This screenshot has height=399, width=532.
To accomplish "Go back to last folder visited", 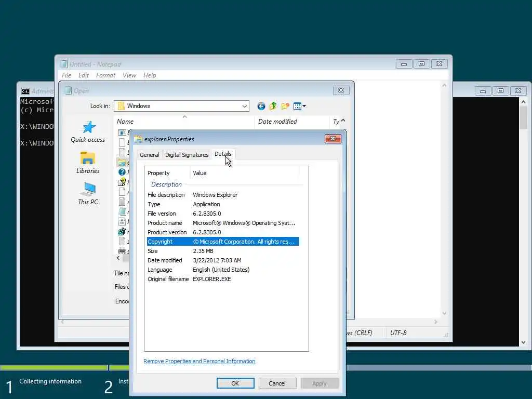I will (261, 106).
